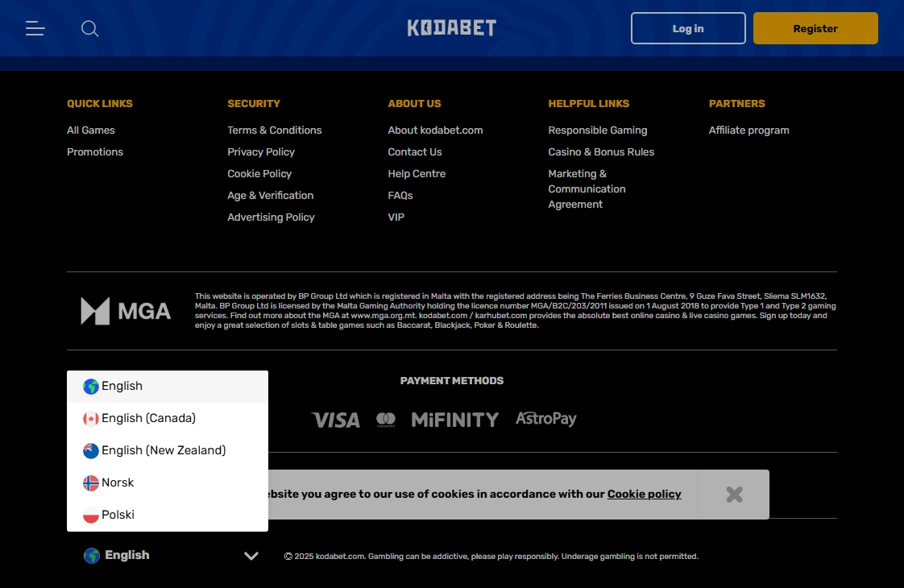Open Promotions link
Screen dimensions: 904x588
pos(95,152)
